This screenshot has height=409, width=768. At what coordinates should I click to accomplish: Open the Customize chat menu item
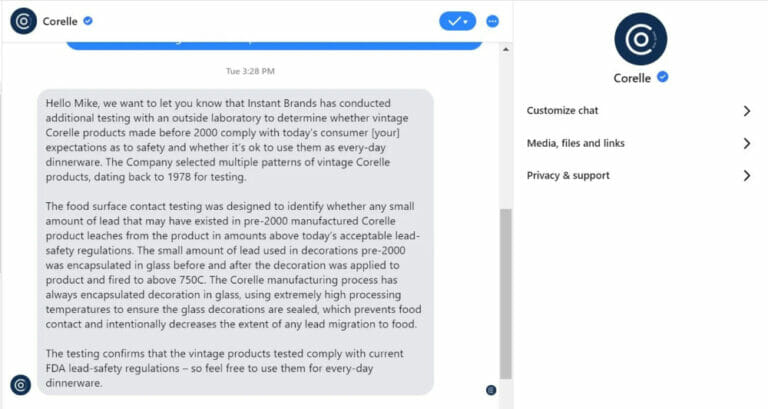(x=563, y=111)
